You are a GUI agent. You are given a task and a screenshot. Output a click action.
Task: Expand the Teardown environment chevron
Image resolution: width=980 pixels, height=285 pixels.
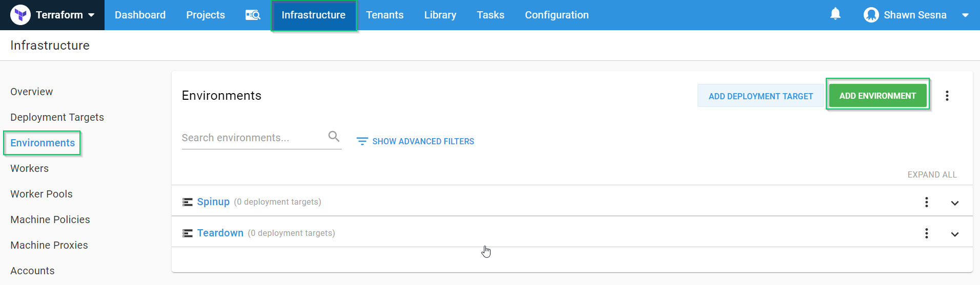(x=954, y=234)
